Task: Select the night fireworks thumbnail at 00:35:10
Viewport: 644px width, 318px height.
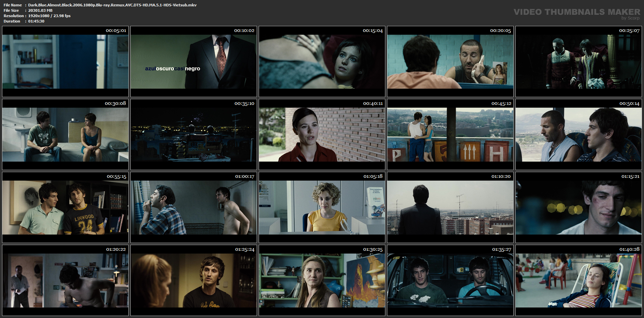Action: pyautogui.click(x=194, y=134)
